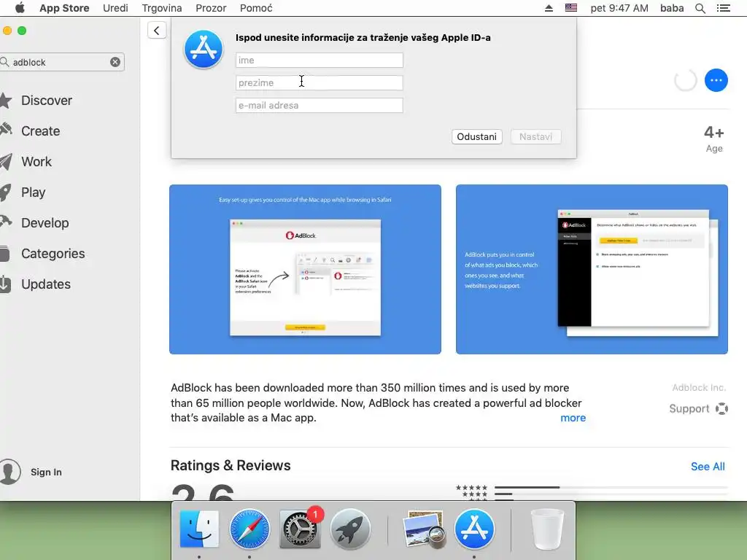Image resolution: width=747 pixels, height=560 pixels.
Task: Open Notification Center list icon
Action: tap(723, 8)
